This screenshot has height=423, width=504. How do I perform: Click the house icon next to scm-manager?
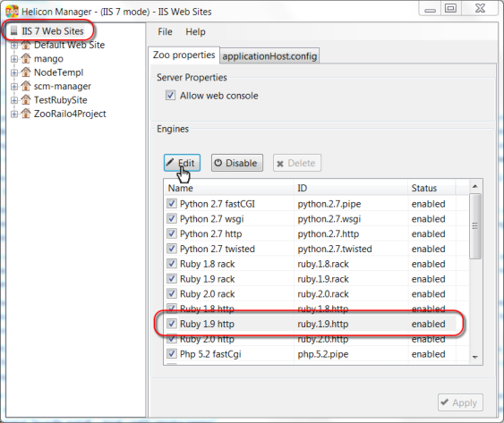(25, 86)
